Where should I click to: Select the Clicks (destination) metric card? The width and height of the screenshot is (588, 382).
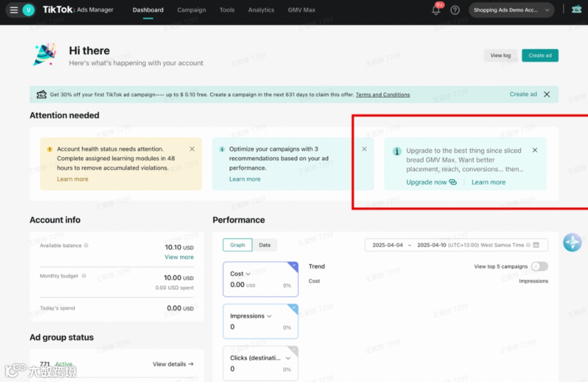[x=261, y=363]
